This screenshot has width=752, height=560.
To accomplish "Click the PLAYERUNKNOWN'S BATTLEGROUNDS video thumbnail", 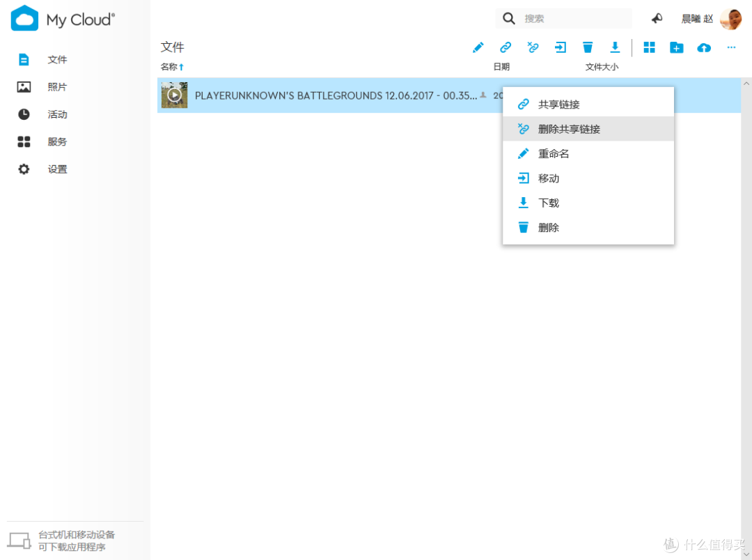I will coord(174,95).
